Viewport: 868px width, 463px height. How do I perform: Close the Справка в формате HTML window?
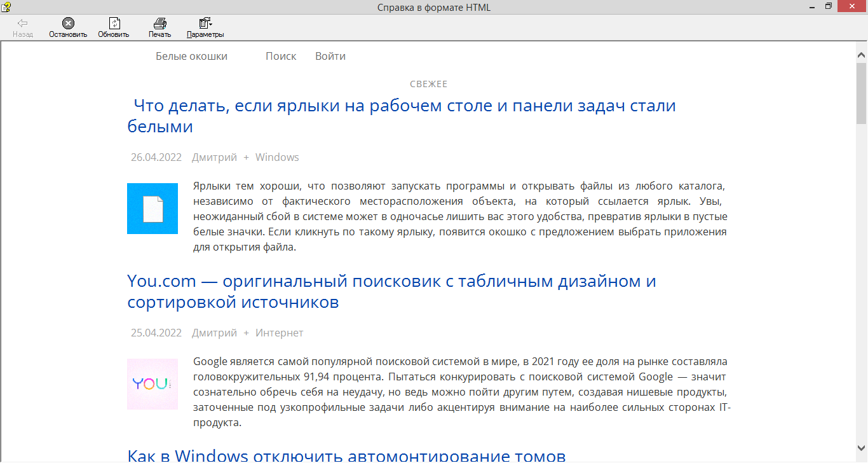[852, 6]
